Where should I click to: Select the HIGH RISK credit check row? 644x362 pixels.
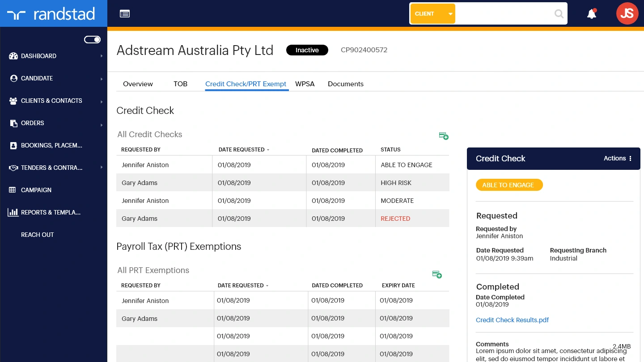click(x=283, y=183)
